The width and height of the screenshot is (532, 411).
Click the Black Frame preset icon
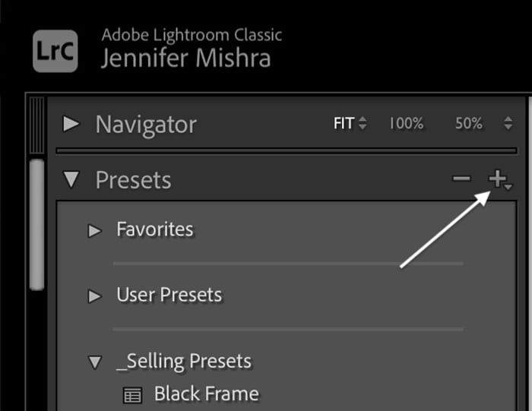(132, 395)
